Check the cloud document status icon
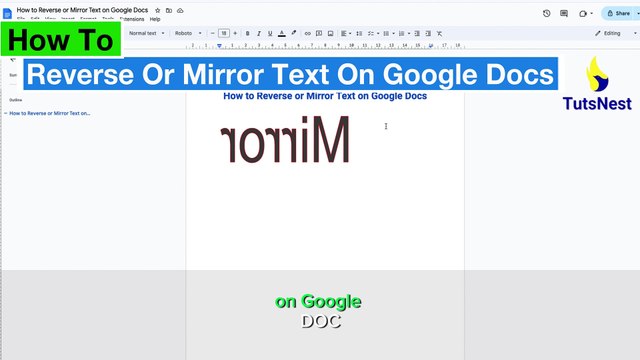This screenshot has height=360, width=640. tap(180, 11)
